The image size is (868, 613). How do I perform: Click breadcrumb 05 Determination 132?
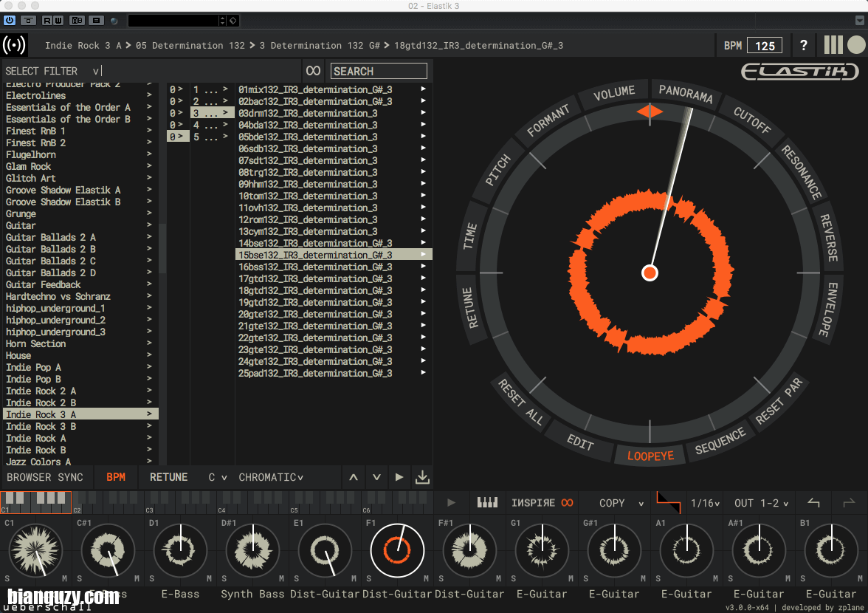click(190, 45)
